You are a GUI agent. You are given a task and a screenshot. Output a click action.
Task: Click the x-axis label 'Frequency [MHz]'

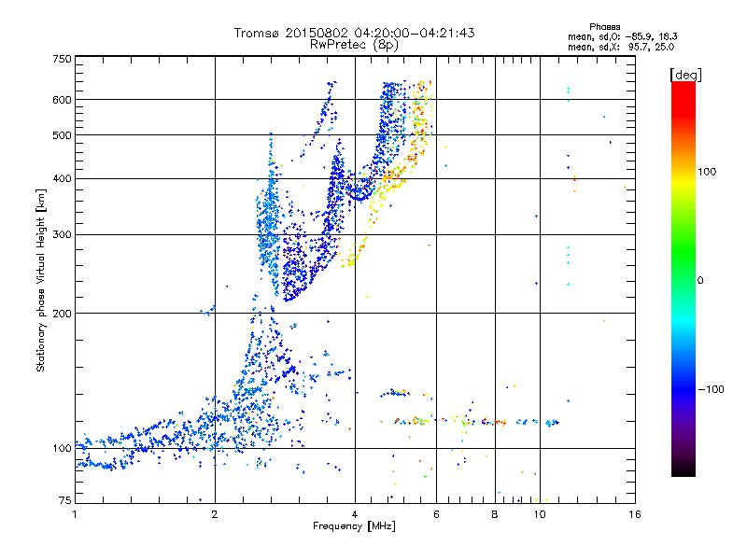point(354,526)
